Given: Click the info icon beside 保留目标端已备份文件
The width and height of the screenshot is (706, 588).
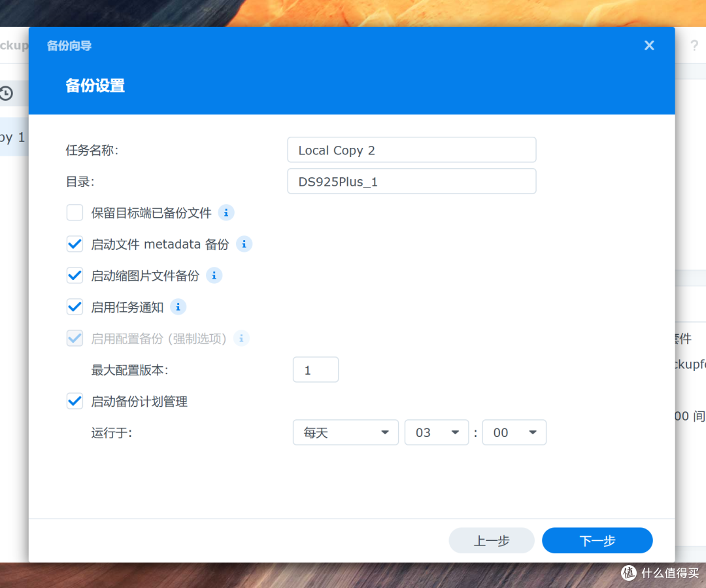Looking at the screenshot, I should [226, 213].
